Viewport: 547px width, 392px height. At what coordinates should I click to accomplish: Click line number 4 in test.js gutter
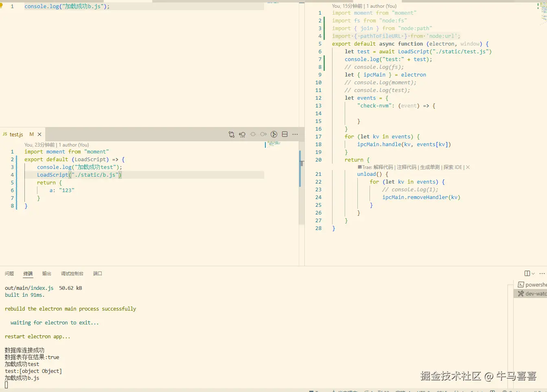click(12, 175)
